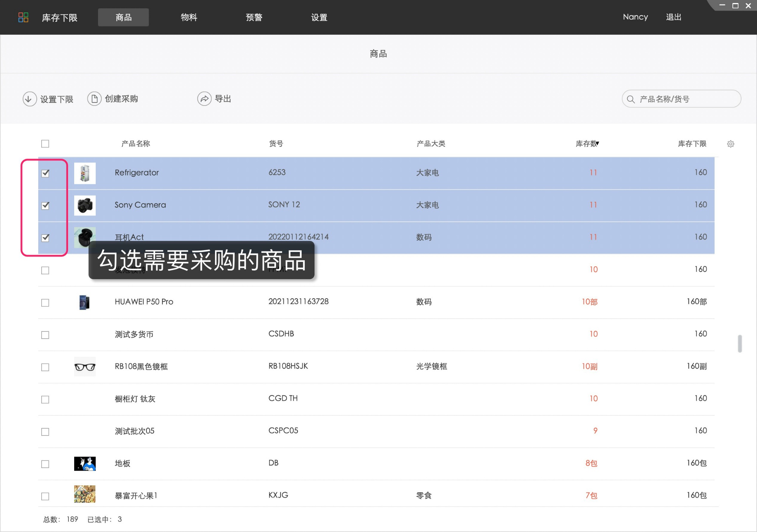The height and width of the screenshot is (532, 757).
Task: Click the 导出 export arrow icon
Action: point(204,99)
